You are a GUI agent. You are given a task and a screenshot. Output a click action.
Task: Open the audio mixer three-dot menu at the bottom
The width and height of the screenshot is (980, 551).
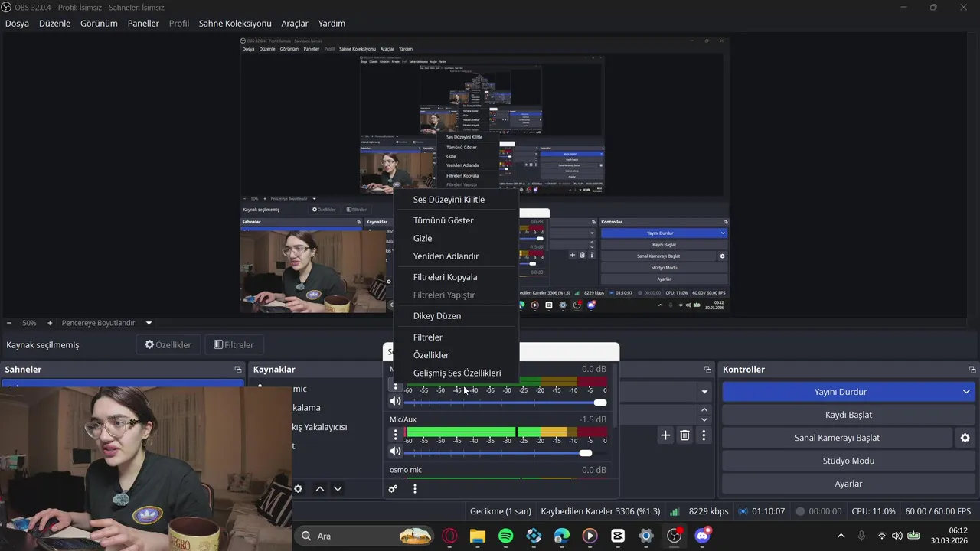pyautogui.click(x=415, y=489)
